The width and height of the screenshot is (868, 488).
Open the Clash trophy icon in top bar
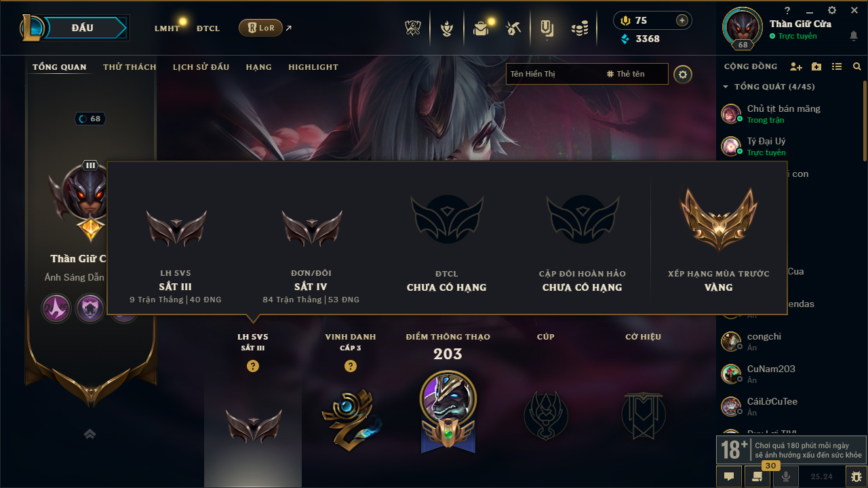(413, 28)
